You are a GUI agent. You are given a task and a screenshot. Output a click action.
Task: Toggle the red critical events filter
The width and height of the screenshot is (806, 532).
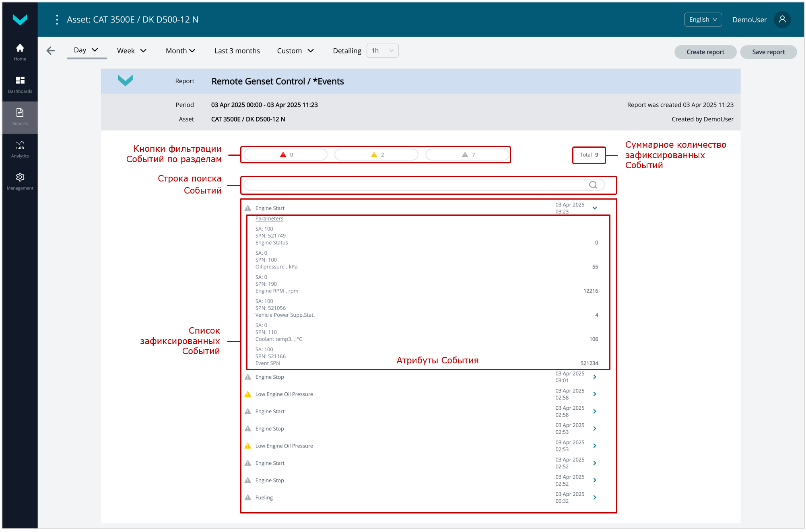286,155
